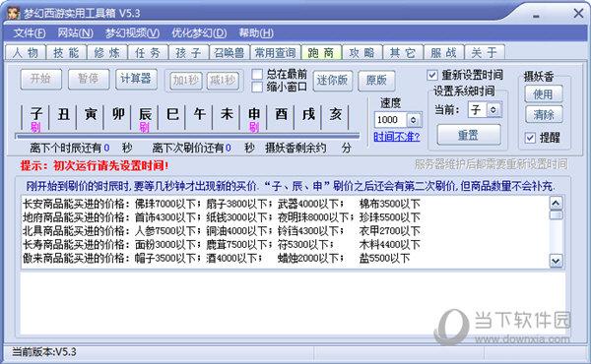Click the 摄妖香 清除 button
591x364 pixels.
tap(543, 114)
